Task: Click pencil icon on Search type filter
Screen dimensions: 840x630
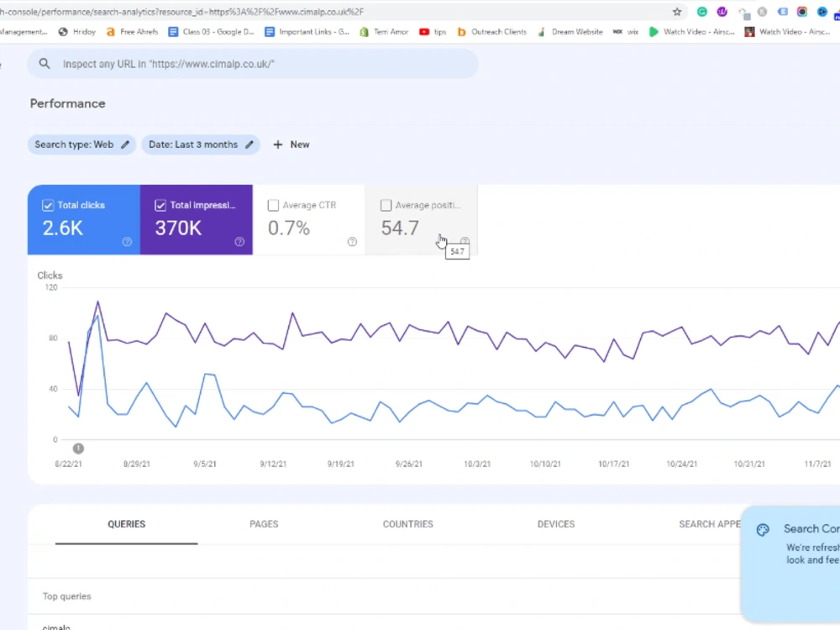Action: [125, 144]
